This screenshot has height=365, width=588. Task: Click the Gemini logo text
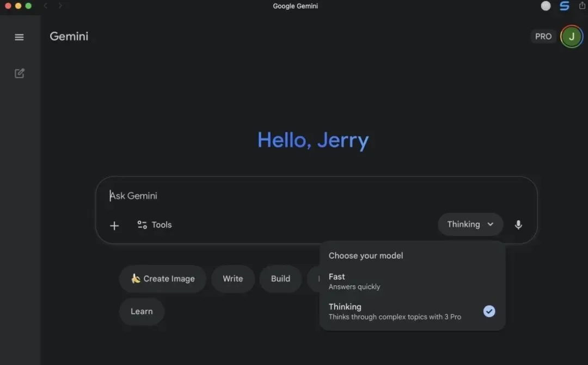69,36
